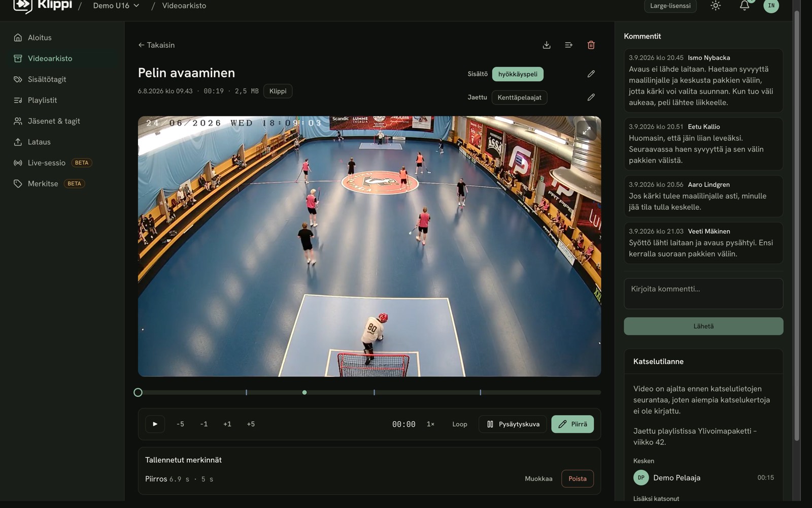The width and height of the screenshot is (812, 508).
Task: Toggle Loop playback
Action: pos(460,424)
